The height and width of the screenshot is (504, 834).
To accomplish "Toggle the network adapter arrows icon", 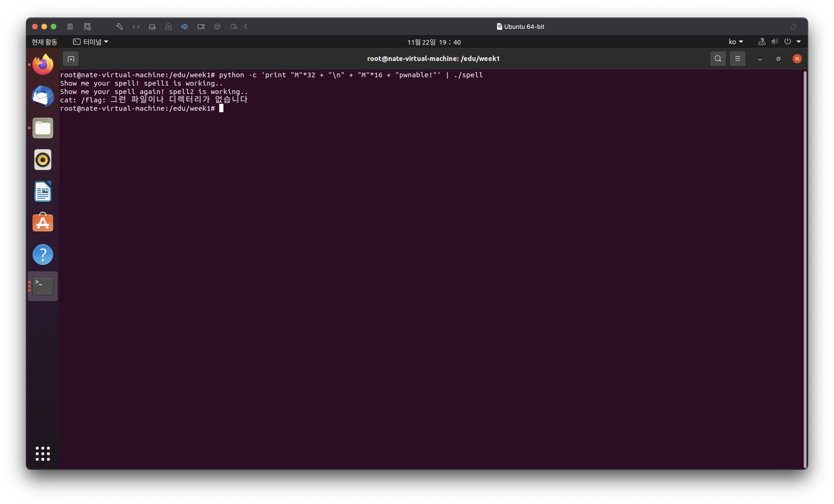I will 136,26.
